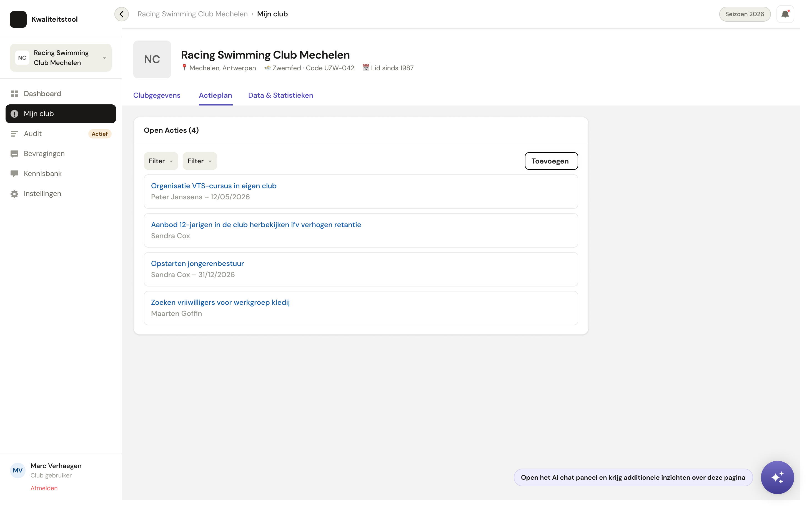Screen dimensions: 812x513
Task: Click the AI chat paneel tooltip banner
Action: 633,478
